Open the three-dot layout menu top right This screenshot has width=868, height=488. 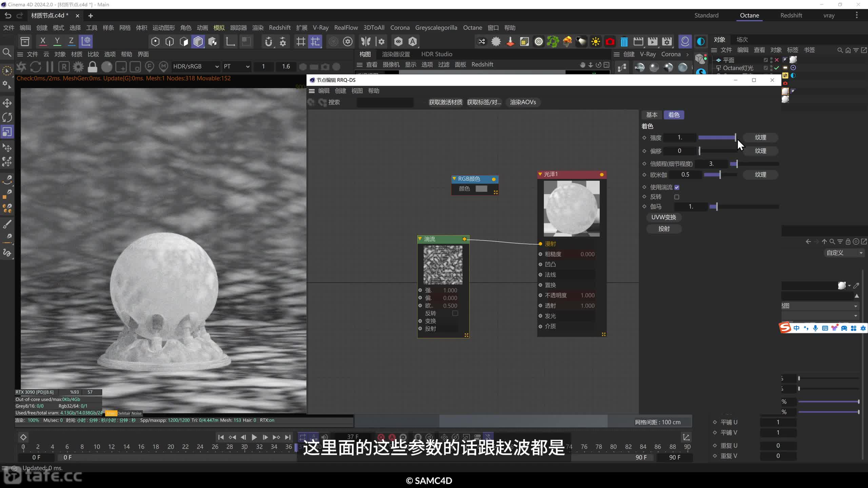click(x=856, y=15)
